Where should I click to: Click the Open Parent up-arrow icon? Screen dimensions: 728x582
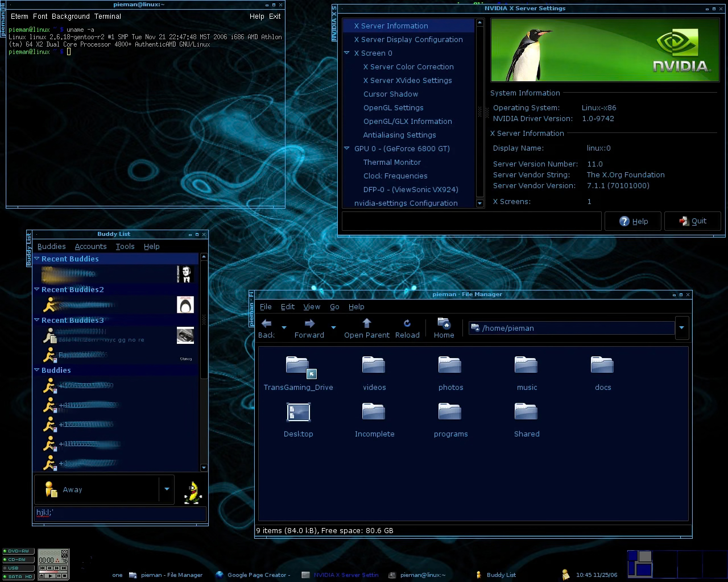click(367, 323)
